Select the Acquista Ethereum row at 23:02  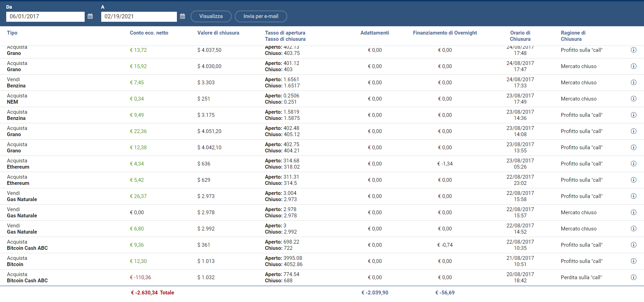322,180
